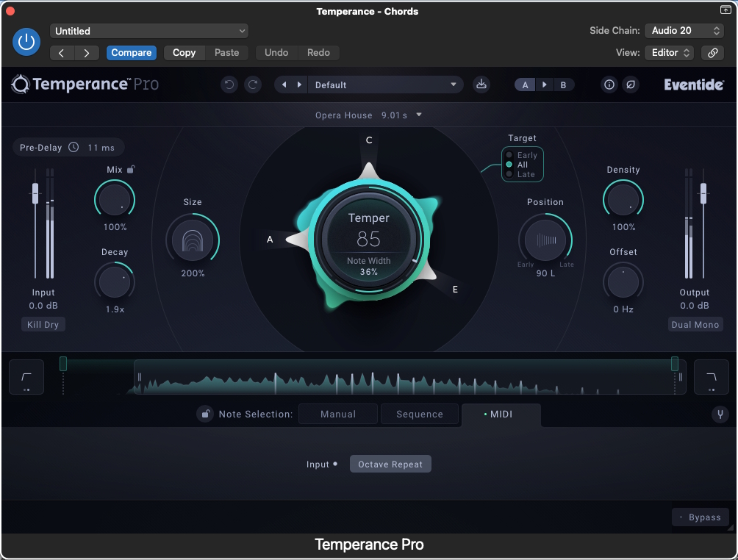The height and width of the screenshot is (560, 738).
Task: Click the leaf eco mode icon
Action: pos(630,85)
